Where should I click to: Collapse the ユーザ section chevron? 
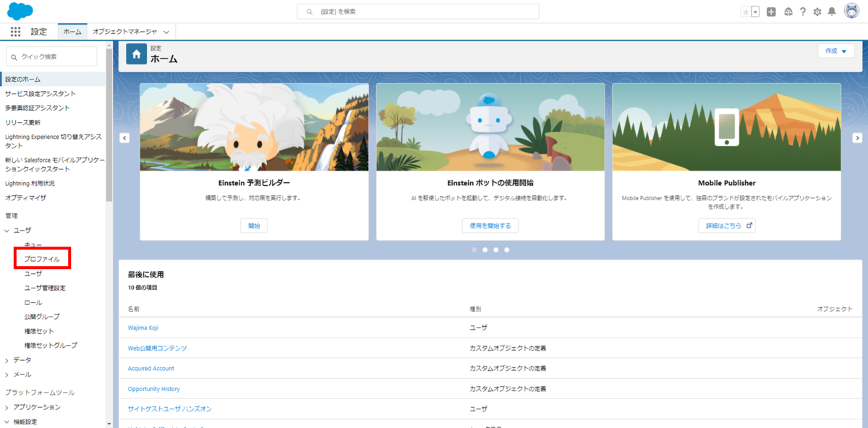tap(7, 230)
